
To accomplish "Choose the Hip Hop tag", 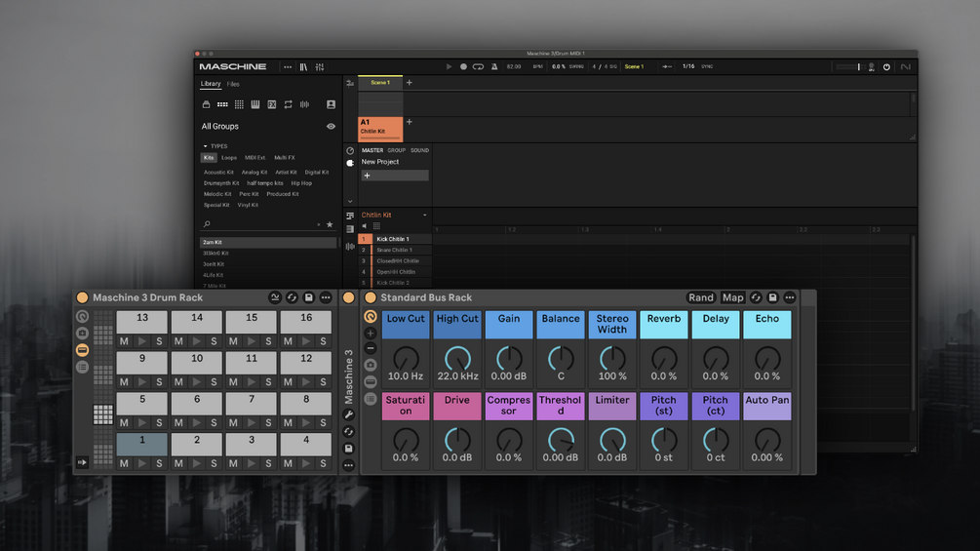I will click(x=301, y=183).
